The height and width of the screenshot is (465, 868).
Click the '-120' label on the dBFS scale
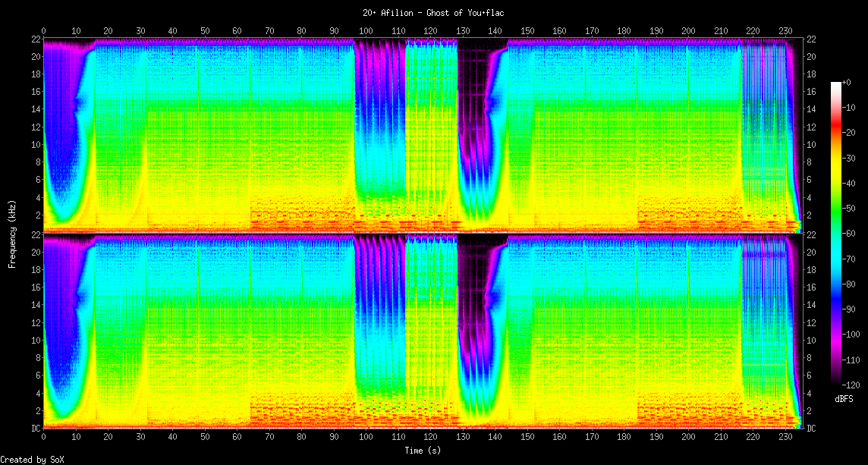click(x=852, y=385)
